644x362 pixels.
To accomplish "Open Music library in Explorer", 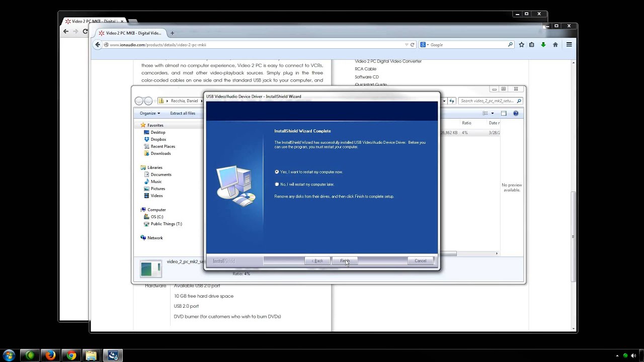I will pos(156,182).
